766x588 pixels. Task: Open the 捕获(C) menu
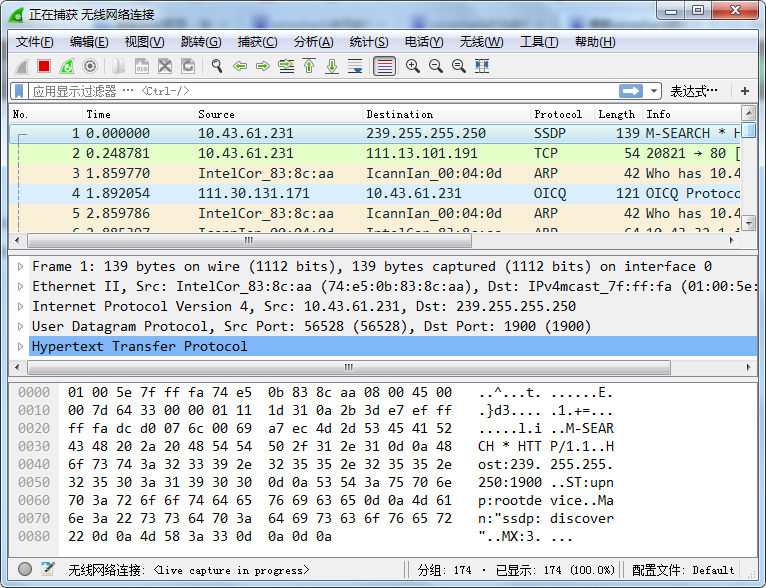257,42
